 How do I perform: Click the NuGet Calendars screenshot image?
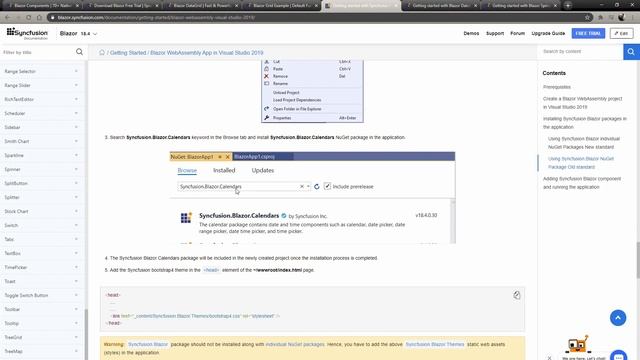click(312, 198)
